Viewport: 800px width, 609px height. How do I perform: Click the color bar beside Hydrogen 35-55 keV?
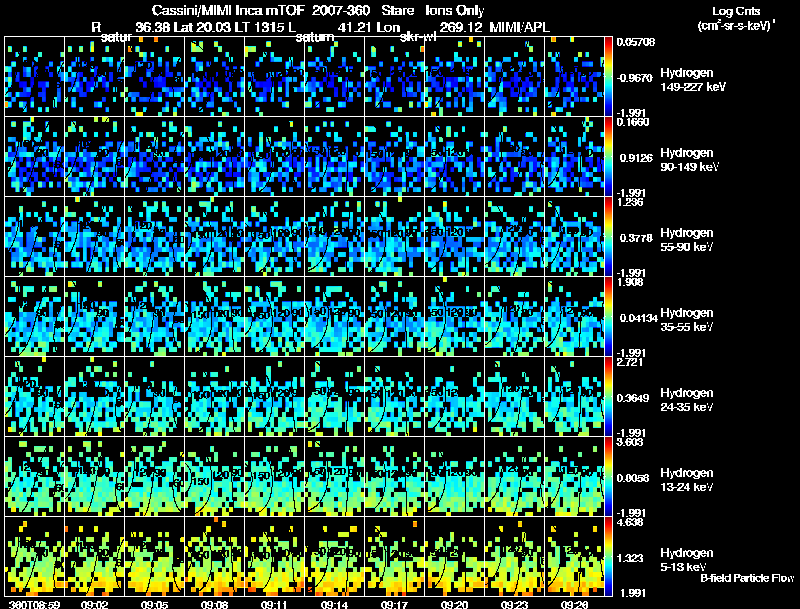tap(608, 317)
